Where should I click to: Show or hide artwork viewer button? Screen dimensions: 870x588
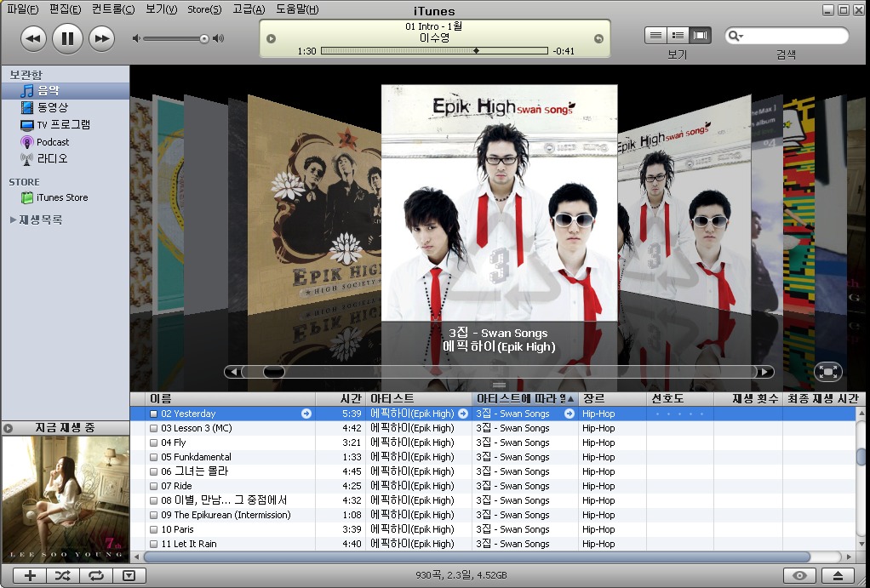coord(129,575)
